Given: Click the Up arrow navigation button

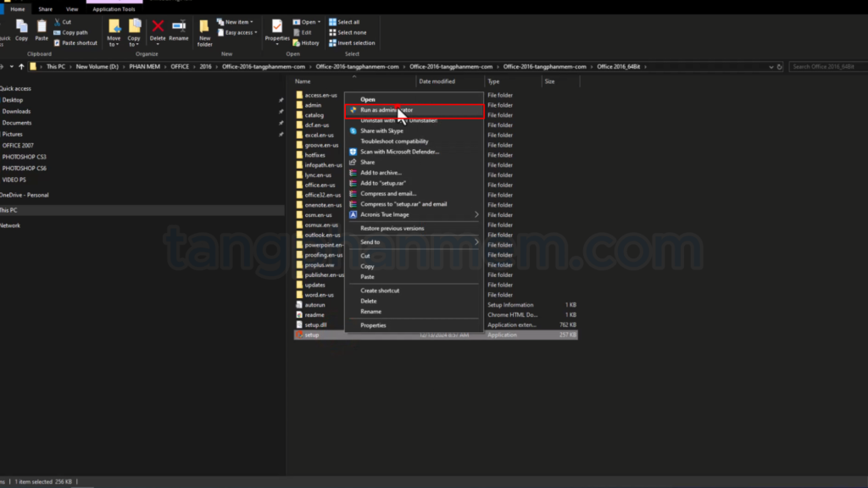Looking at the screenshot, I should (21, 66).
